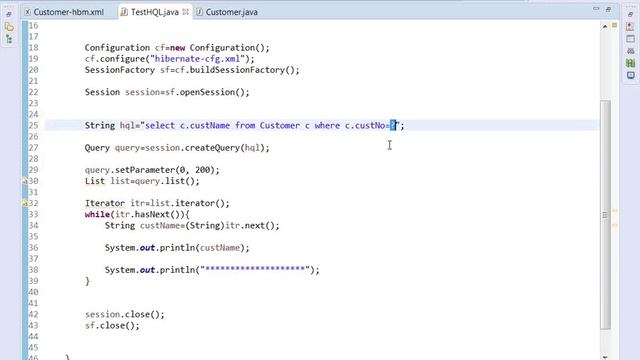Click warning marker on line 30
This screenshot has width=640, height=360.
click(25, 181)
